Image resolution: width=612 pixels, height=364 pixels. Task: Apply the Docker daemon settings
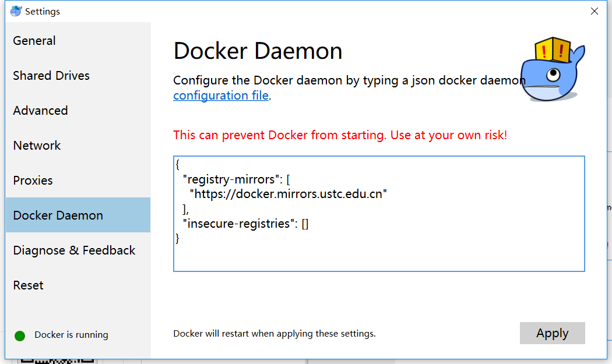tap(553, 333)
